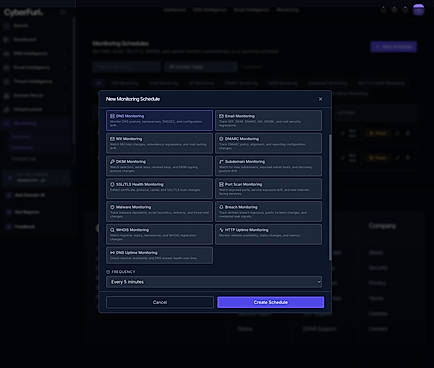The image size is (434, 368).
Task: Click the clock icon beside the Frequency label
Action: tap(108, 272)
